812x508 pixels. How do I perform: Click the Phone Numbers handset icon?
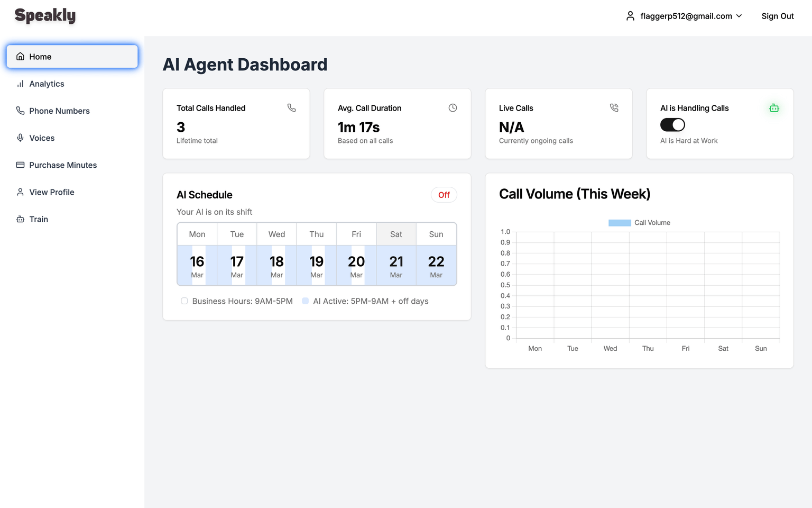(20, 111)
